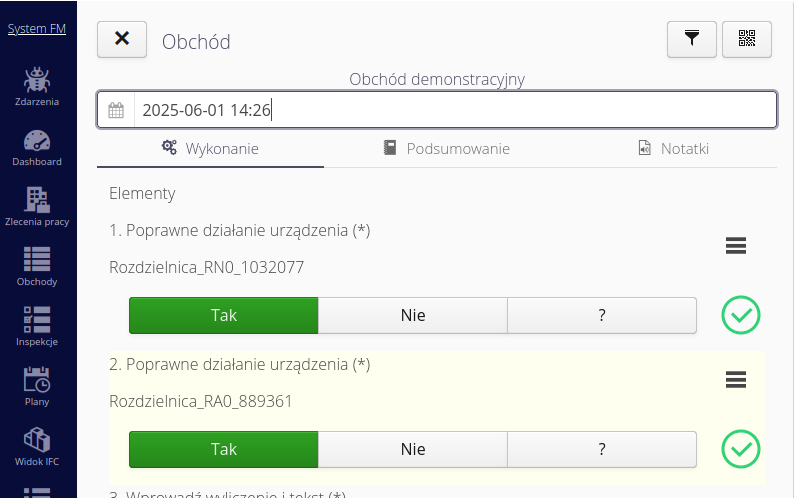The image size is (794, 498).
Task: Click the filter funnel button
Action: point(691,39)
